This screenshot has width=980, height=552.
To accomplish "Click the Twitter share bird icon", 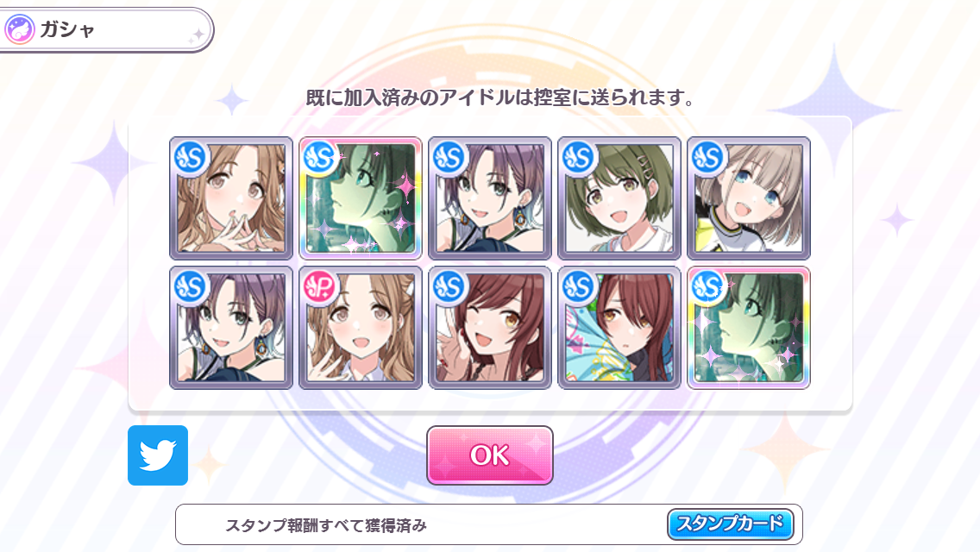I will click(158, 455).
